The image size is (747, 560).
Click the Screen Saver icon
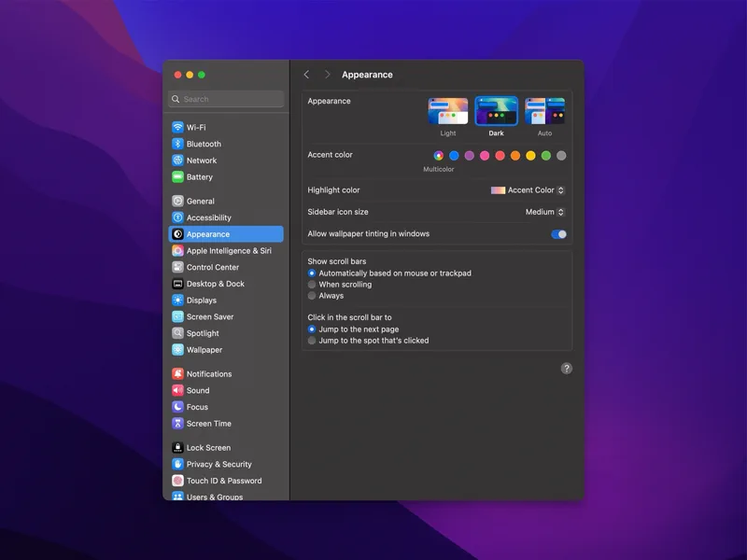point(177,316)
